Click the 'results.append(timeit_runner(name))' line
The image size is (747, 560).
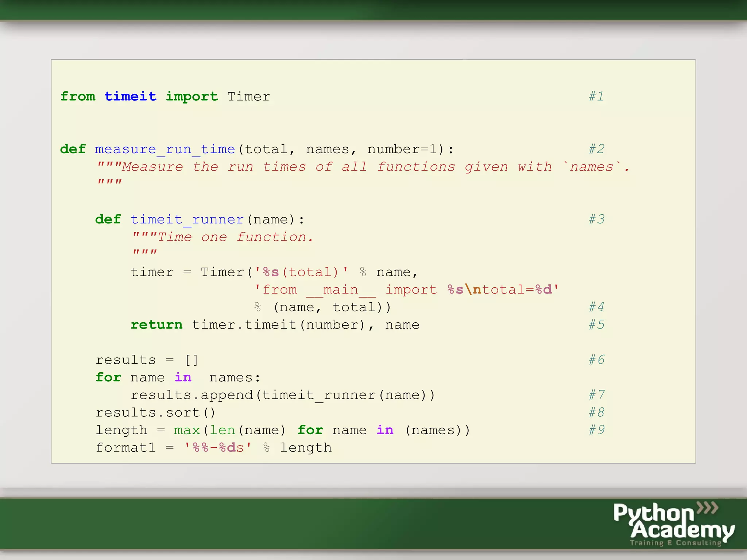click(283, 395)
